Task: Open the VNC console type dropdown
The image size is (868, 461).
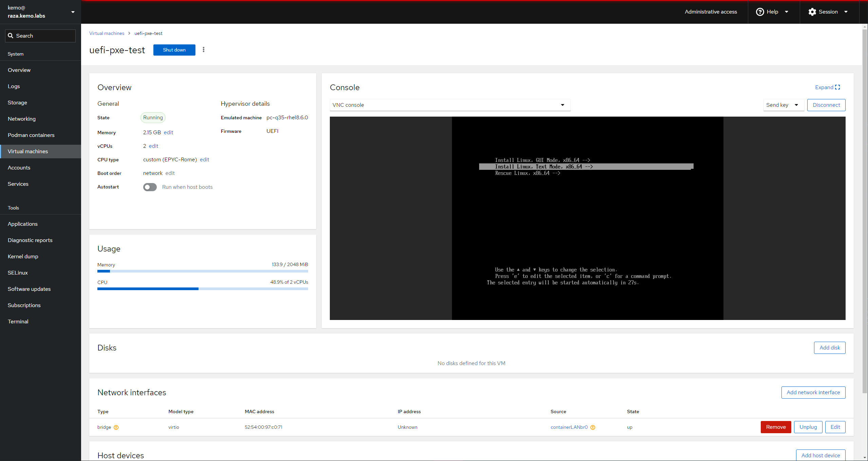Action: tap(450, 105)
